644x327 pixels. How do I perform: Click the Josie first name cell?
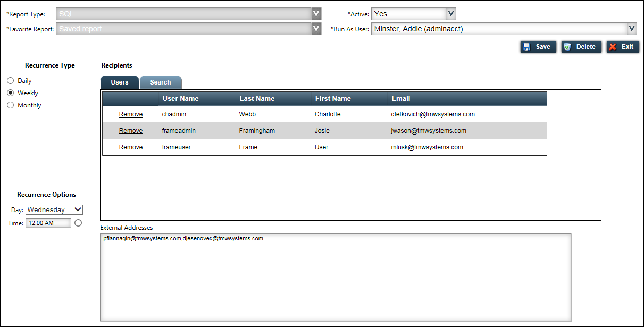322,131
